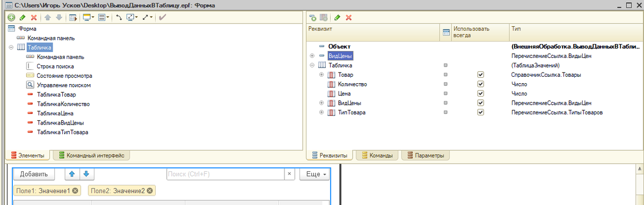644x205 pixels.
Task: Click the Add attribute column icon
Action: click(324, 18)
